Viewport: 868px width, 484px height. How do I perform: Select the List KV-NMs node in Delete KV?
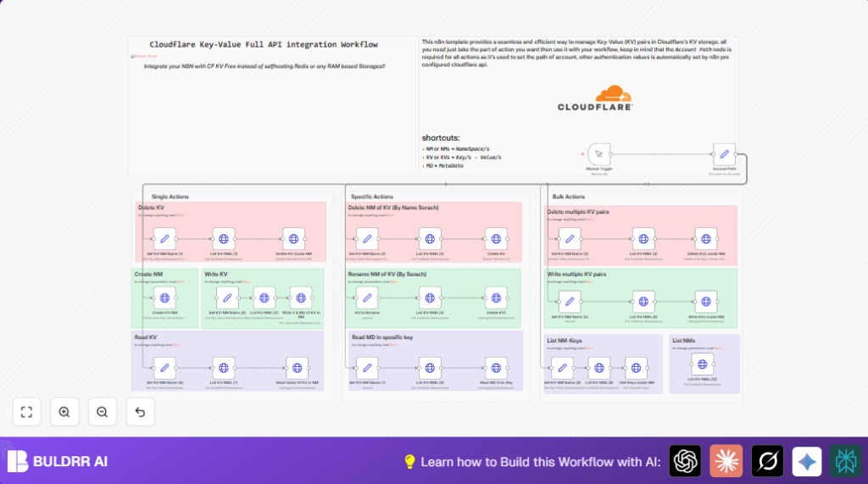click(x=224, y=239)
